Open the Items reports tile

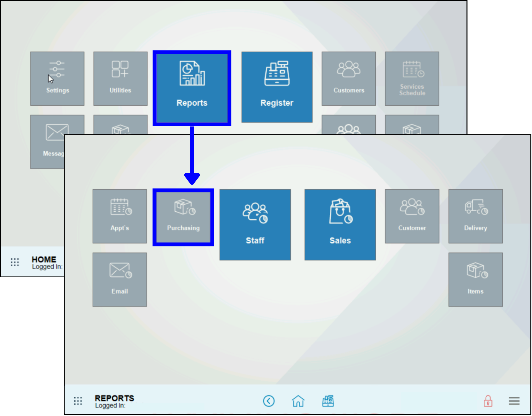475,279
